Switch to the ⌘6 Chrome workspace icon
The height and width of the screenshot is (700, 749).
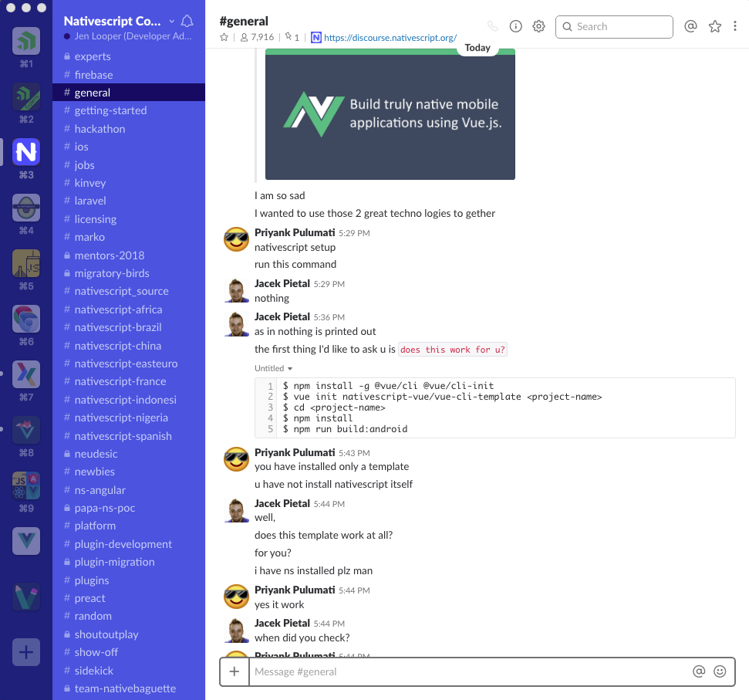click(x=26, y=319)
